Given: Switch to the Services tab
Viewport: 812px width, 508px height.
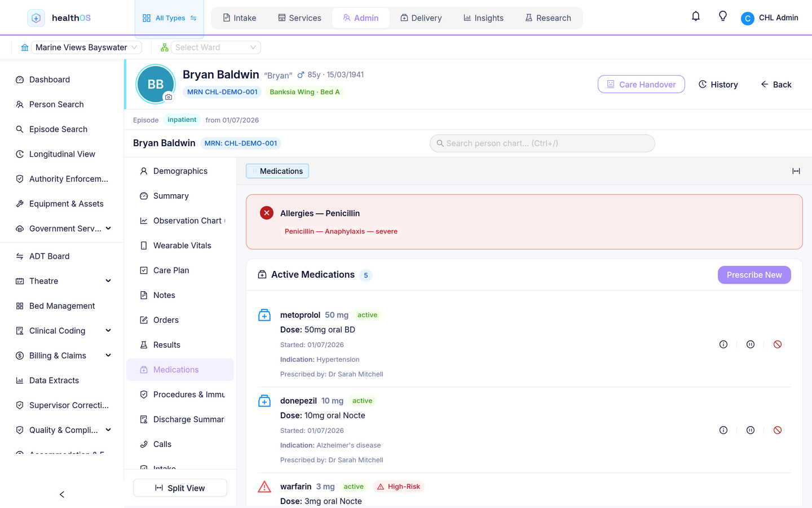Looking at the screenshot, I should (x=299, y=18).
